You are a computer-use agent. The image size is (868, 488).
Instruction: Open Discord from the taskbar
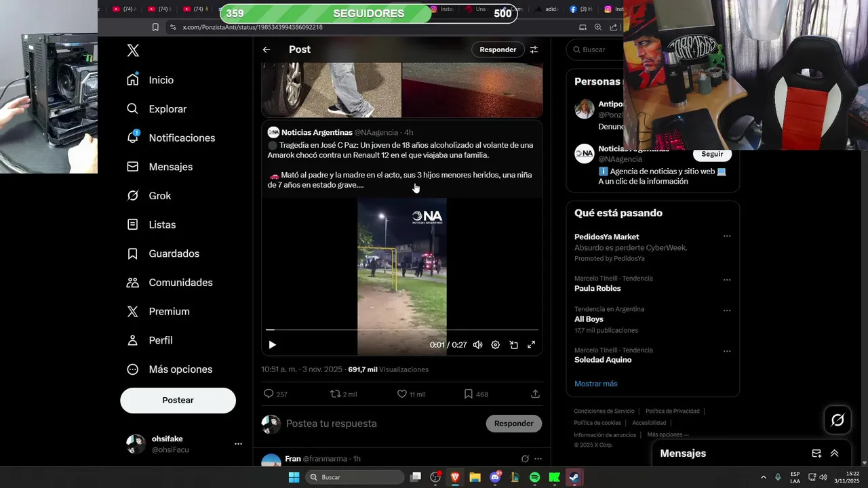click(x=495, y=477)
